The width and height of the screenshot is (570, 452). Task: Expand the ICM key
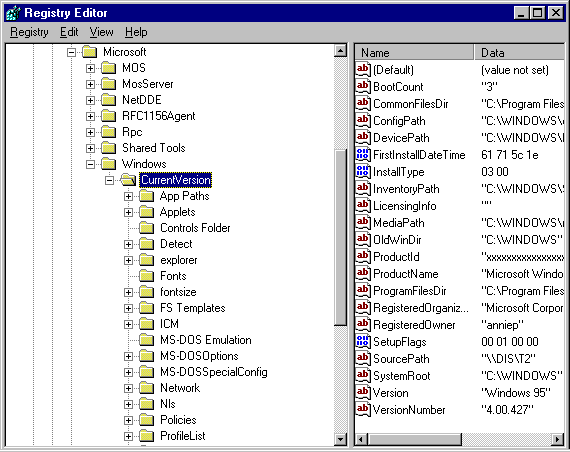[x=128, y=324]
